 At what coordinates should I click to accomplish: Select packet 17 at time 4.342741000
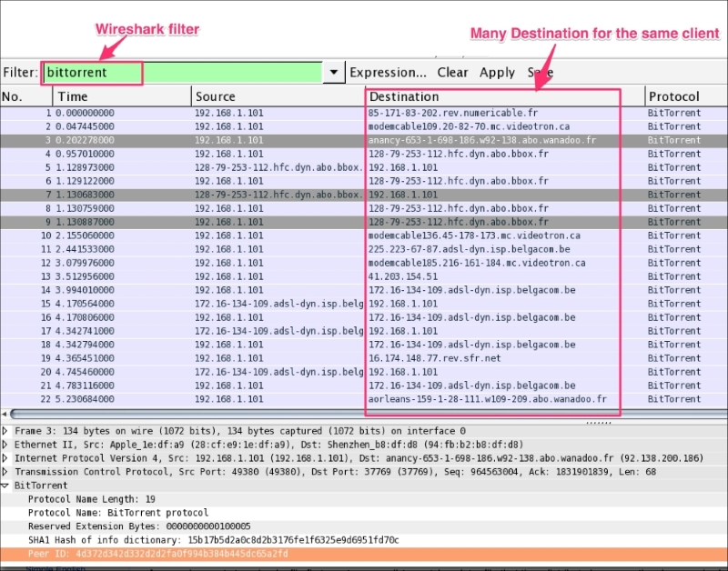pos(364,331)
